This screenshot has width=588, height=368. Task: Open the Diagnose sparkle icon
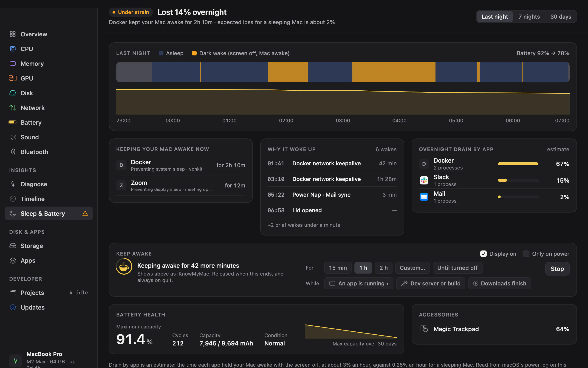(x=13, y=184)
